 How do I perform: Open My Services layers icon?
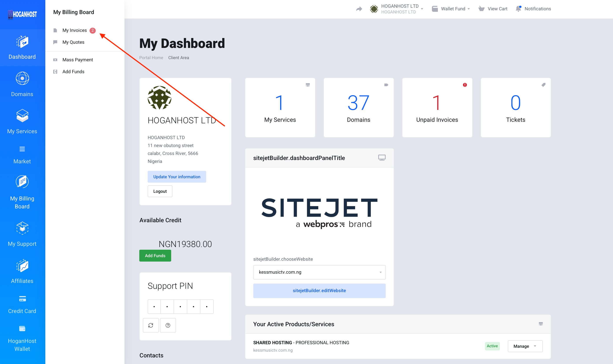(x=22, y=116)
